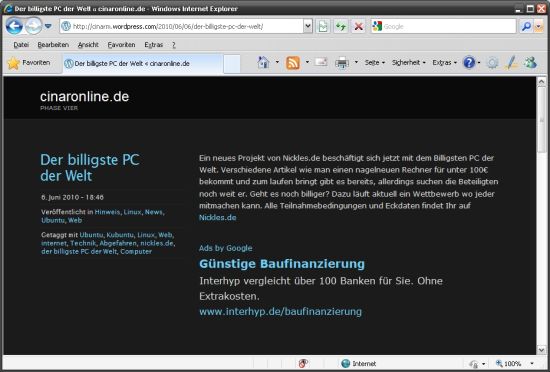Refresh the page with green arrows icon
The image size is (550, 372).
[341, 27]
